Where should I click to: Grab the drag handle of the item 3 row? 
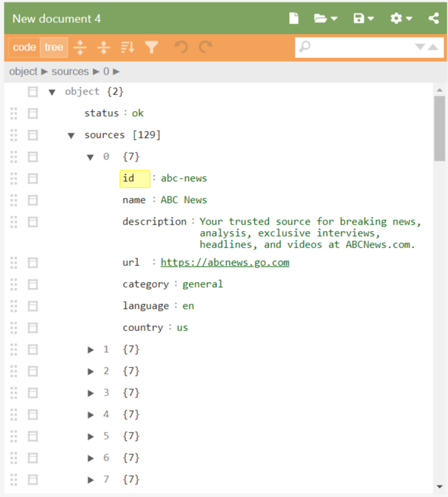(13, 393)
